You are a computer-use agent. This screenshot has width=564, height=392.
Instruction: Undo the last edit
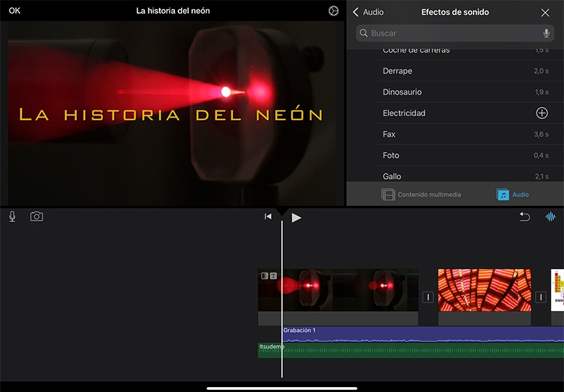point(525,216)
